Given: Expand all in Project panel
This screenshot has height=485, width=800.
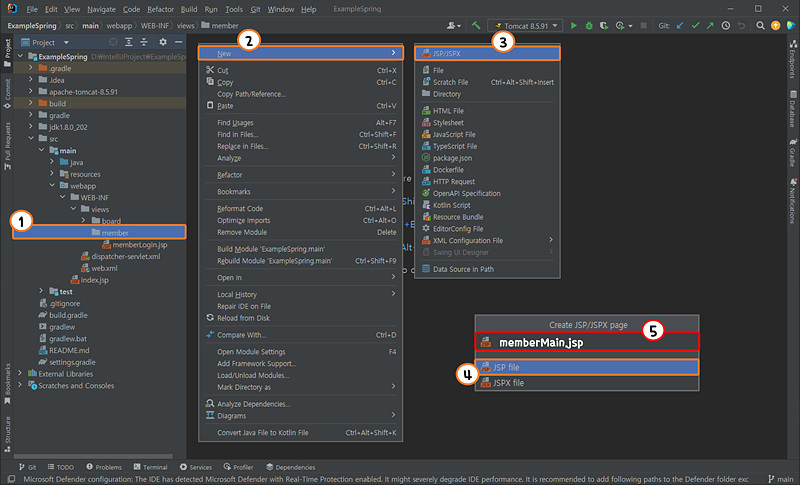Looking at the screenshot, I should [x=129, y=42].
